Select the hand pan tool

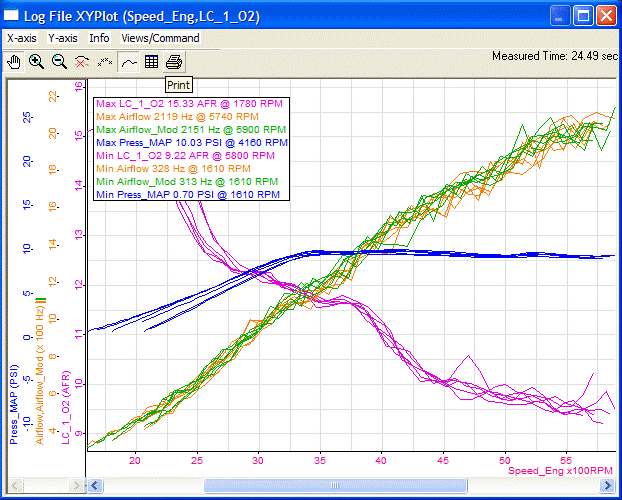(x=14, y=62)
